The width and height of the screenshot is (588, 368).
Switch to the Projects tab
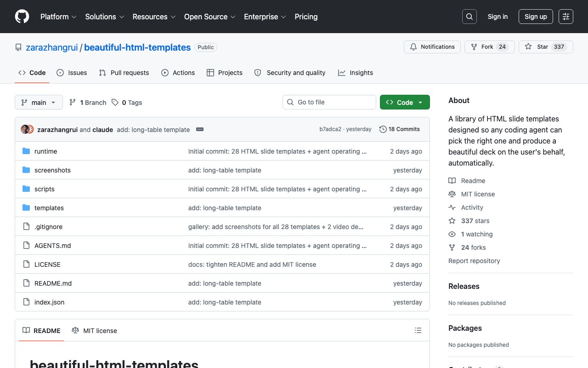click(x=225, y=73)
